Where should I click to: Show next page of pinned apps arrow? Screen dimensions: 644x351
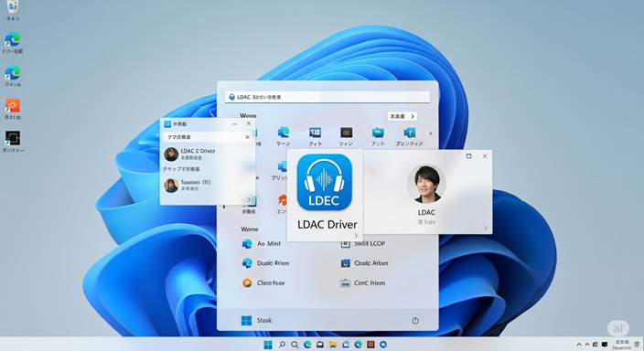point(431,133)
